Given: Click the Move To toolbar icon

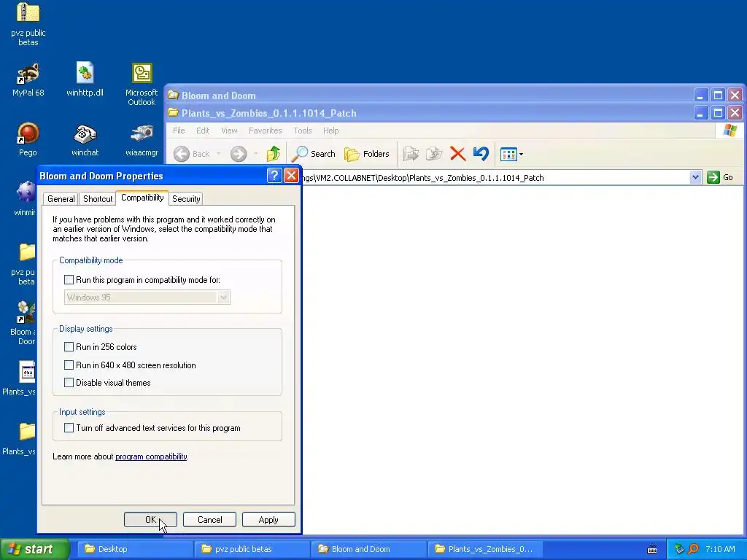Looking at the screenshot, I should 410,154.
